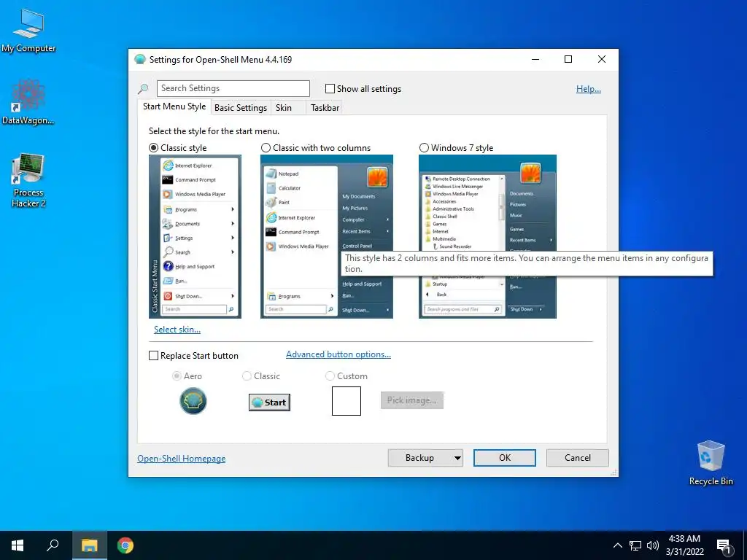Image resolution: width=747 pixels, height=560 pixels.
Task: Launch Google Chrome from the taskbar
Action: [x=125, y=545]
